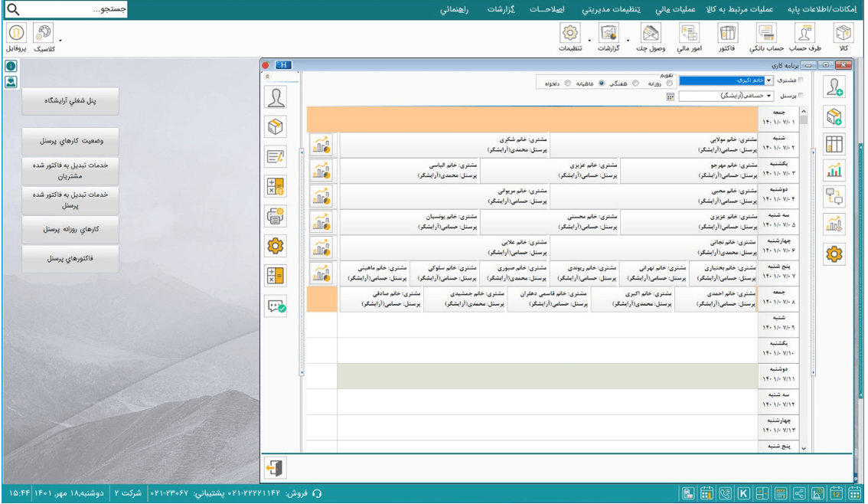Open the تنظیمات مدیریتی menu
This screenshot has width=868, height=504.
[611, 9]
